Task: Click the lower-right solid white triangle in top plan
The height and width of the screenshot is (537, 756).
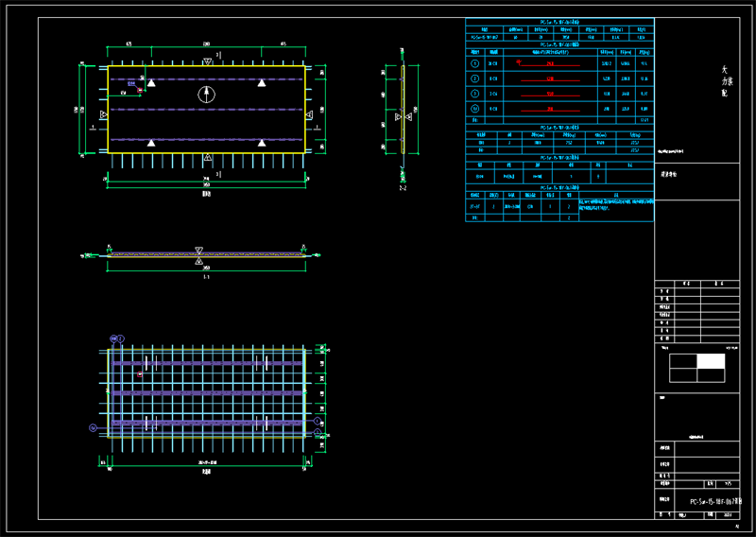Action: 262,143
